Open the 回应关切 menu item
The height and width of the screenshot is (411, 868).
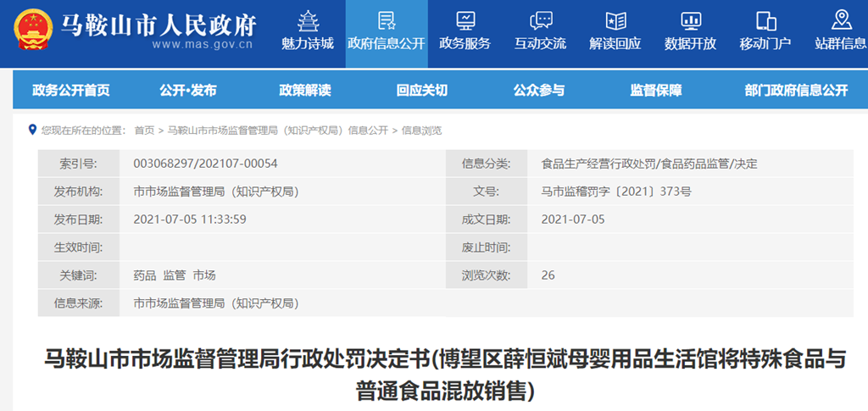[421, 91]
